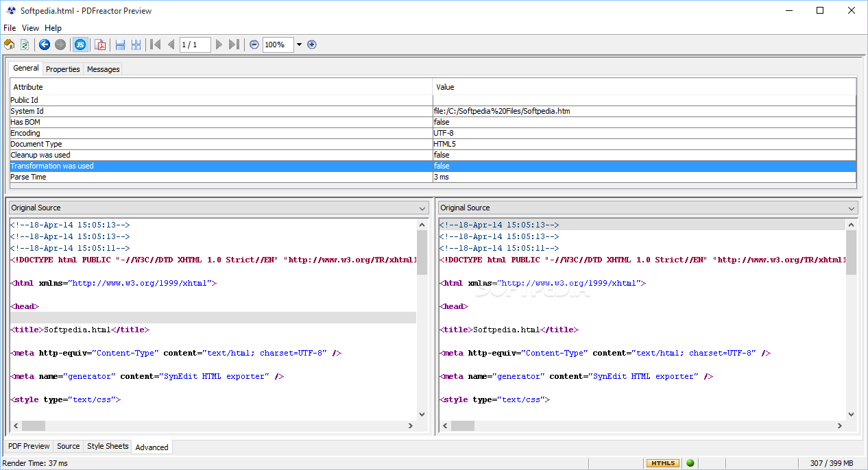Reload the document with the refresh icon
Screen dimensions: 868x470
(25, 45)
